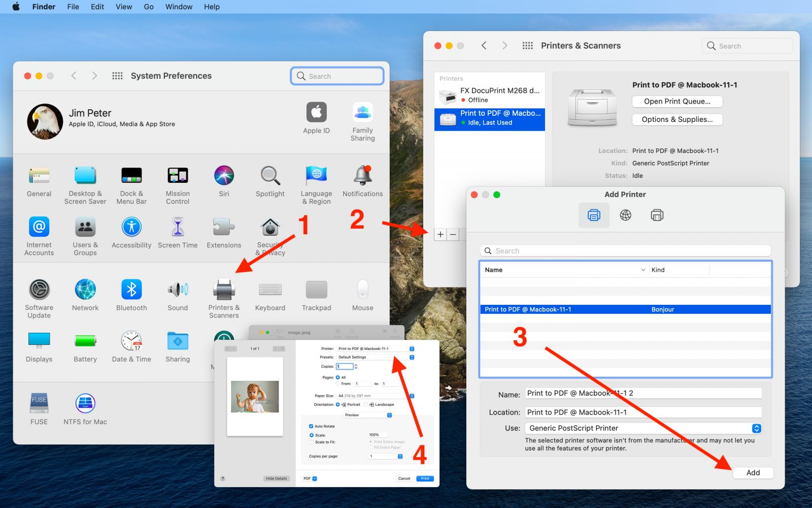Viewport: 812px width, 508px height.
Task: Open Copies per page dropdown
Action: click(x=386, y=456)
